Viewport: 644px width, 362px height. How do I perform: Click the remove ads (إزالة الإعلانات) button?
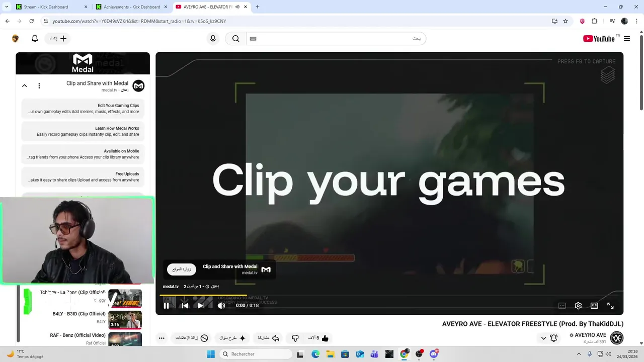pyautogui.click(x=191, y=338)
